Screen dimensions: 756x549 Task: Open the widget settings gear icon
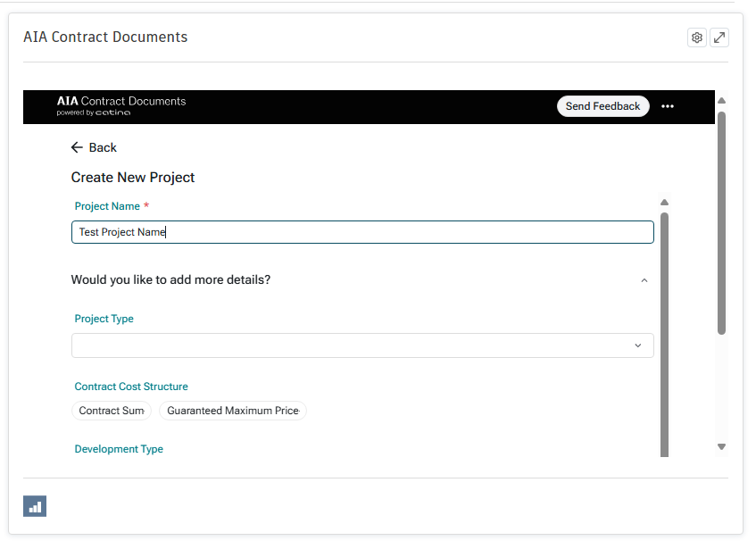coord(697,37)
